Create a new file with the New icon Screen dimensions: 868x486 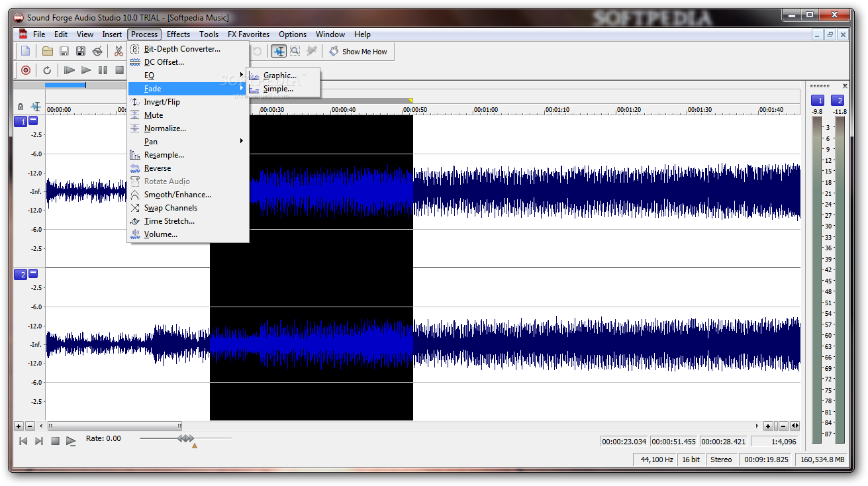(25, 51)
